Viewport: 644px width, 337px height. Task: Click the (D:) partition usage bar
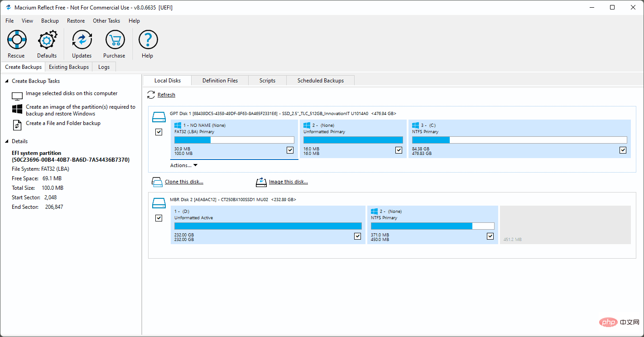tap(268, 226)
